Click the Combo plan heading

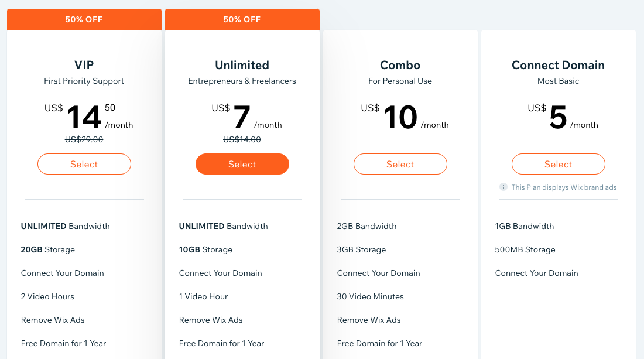(x=400, y=65)
